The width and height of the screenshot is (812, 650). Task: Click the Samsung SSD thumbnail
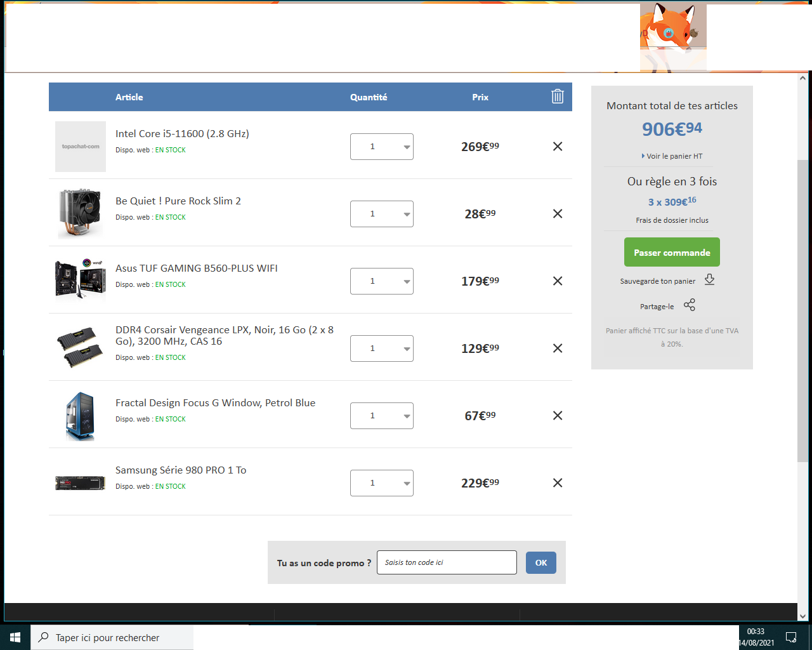click(x=81, y=483)
